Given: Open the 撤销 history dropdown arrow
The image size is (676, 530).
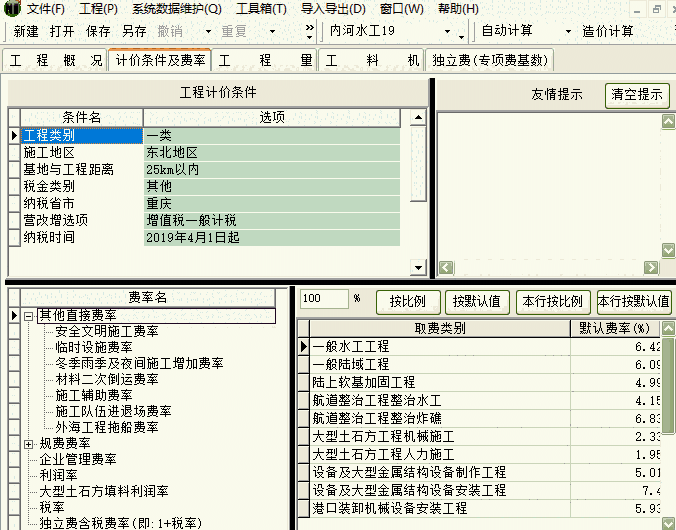Looking at the screenshot, I should point(208,31).
